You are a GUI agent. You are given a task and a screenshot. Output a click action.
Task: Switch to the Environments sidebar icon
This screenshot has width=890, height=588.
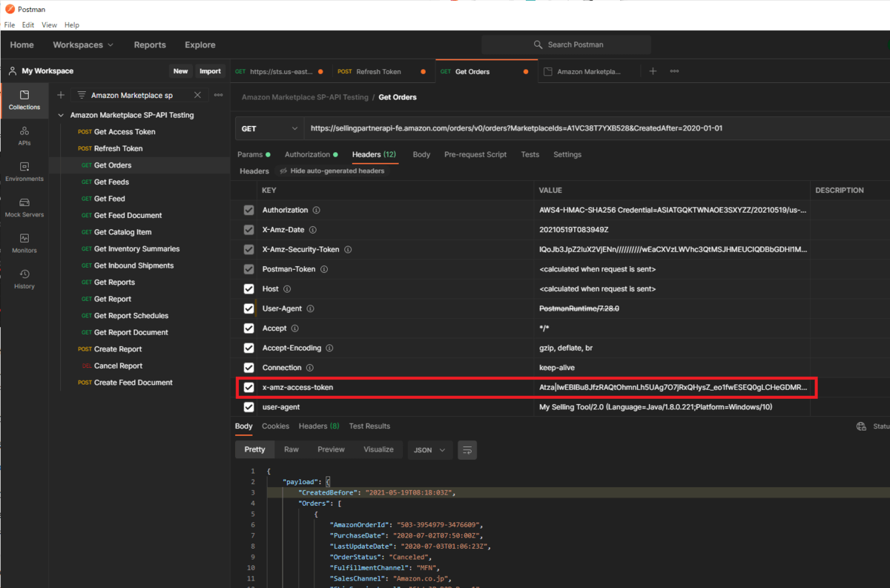point(24,172)
